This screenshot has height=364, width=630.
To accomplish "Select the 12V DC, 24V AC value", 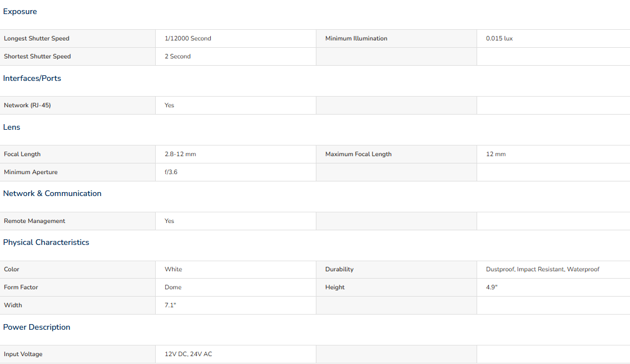I will (x=188, y=354).
